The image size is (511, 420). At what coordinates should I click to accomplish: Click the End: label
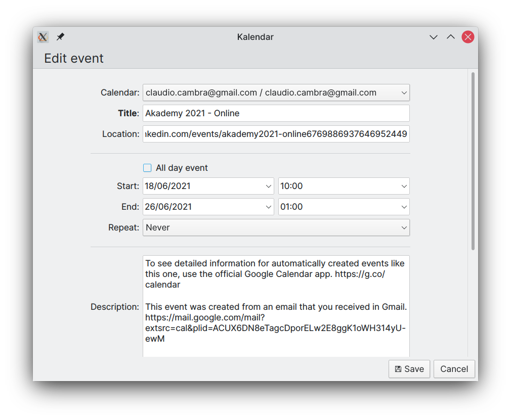130,207
